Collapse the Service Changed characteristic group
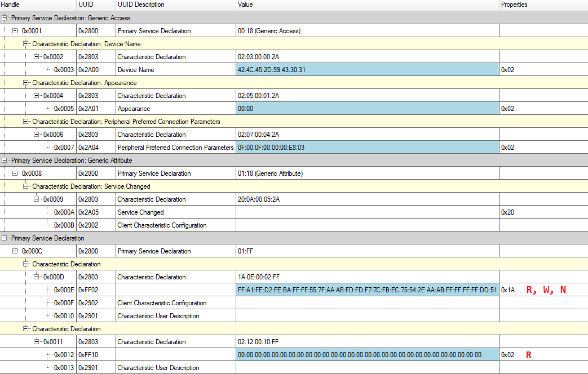Screen dimensions: 588x374 pyautogui.click(x=25, y=186)
